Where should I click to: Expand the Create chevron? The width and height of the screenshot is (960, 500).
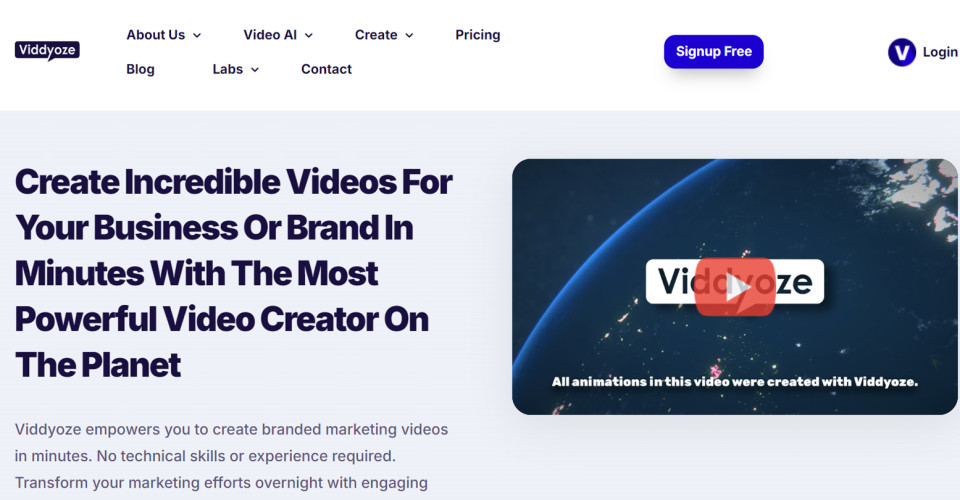pyautogui.click(x=409, y=35)
